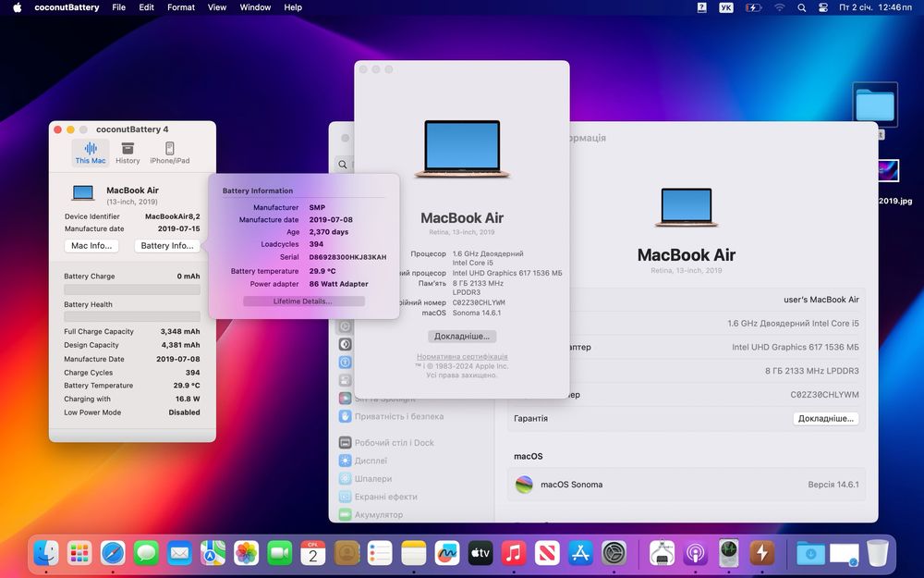Viewport: 924px width, 578px height.
Task: Open the coconutBattery application menu
Action: click(x=67, y=7)
